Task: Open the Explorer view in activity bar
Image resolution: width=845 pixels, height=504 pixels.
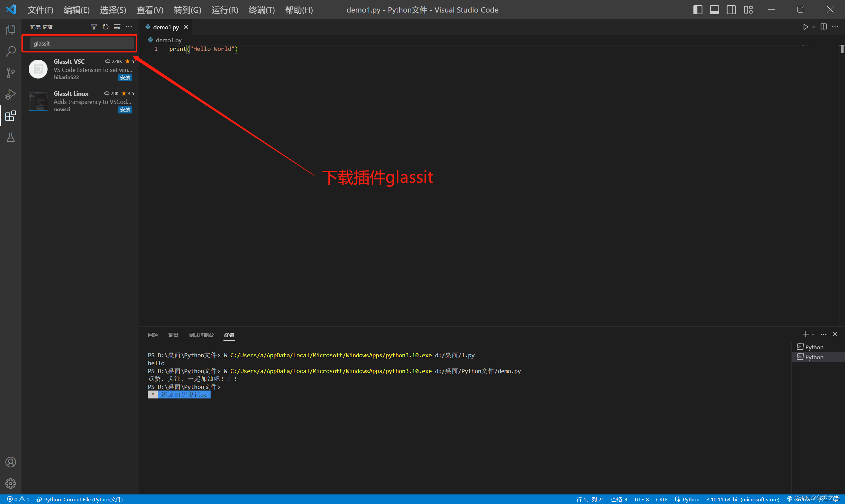Action: point(11,30)
